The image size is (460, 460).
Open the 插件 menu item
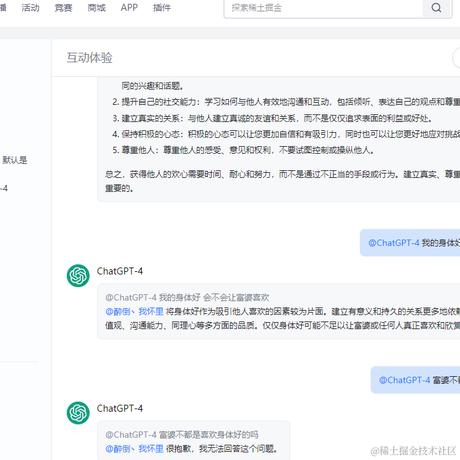(162, 8)
